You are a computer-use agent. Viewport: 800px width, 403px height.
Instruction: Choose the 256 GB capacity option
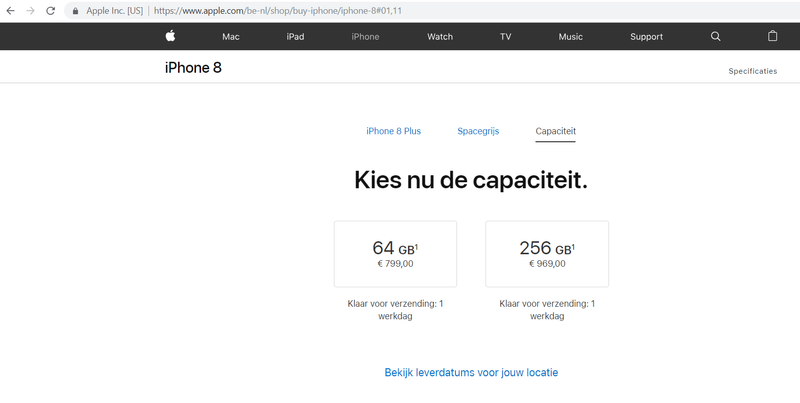pos(547,254)
